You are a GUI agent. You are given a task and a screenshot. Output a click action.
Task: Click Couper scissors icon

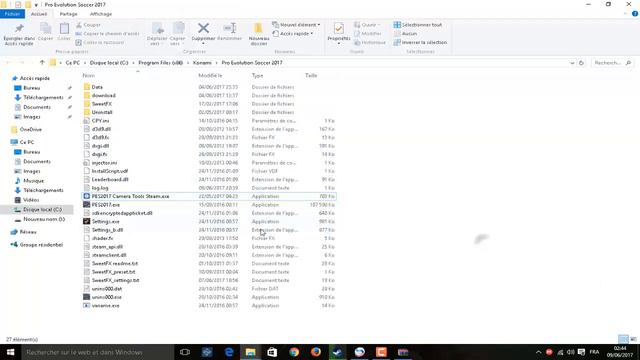point(79,25)
